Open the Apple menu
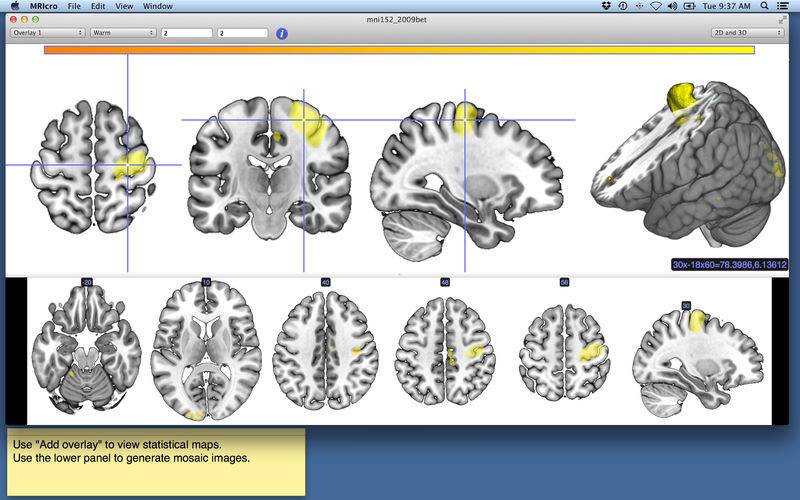The height and width of the screenshot is (500, 800). (15, 6)
